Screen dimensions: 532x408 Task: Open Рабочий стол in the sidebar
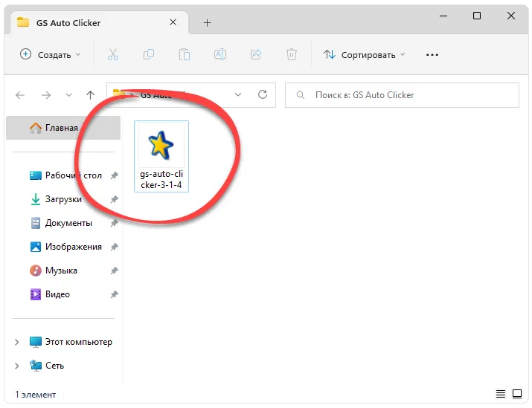pos(65,175)
